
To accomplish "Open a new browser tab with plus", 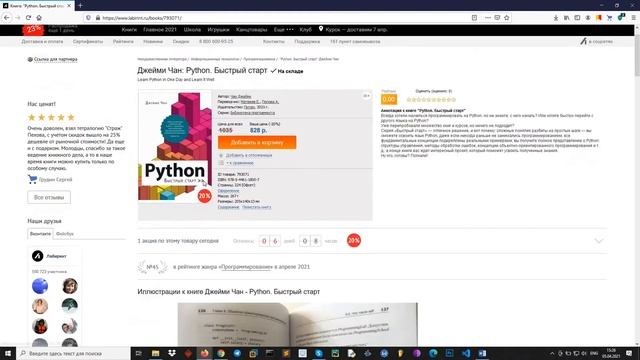I will coord(80,5).
